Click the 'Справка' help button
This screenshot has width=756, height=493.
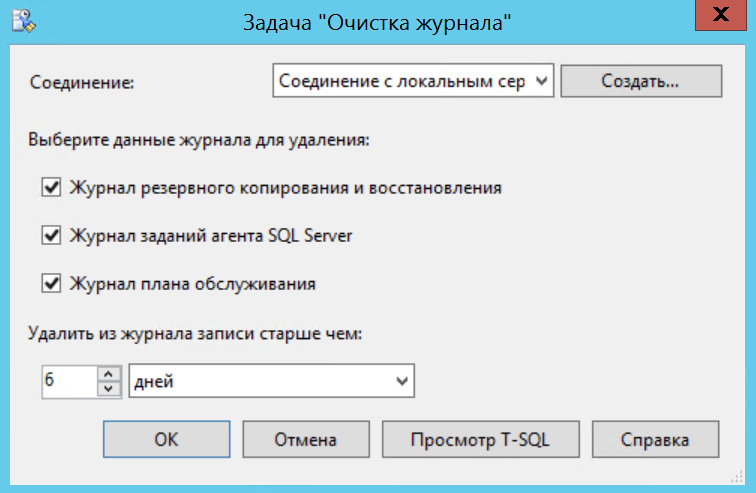(655, 438)
